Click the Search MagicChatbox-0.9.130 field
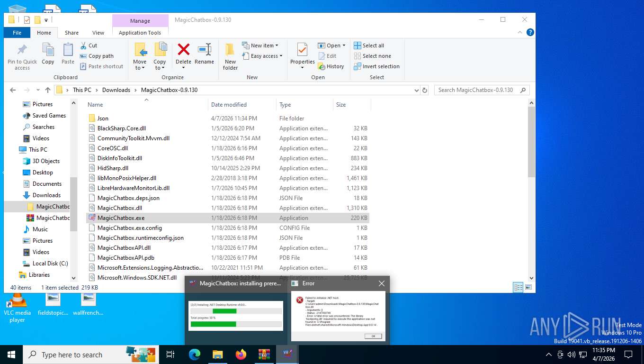644x364 pixels. pyautogui.click(x=482, y=90)
